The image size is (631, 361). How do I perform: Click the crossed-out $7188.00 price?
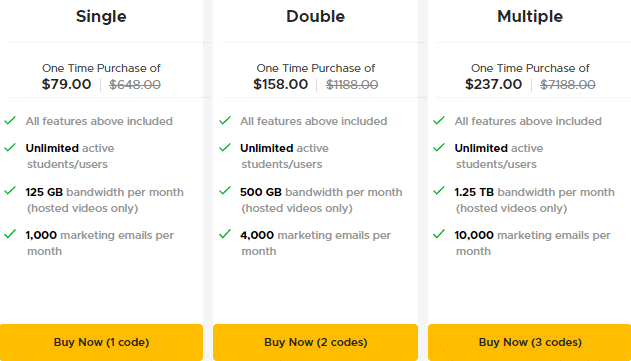point(567,85)
